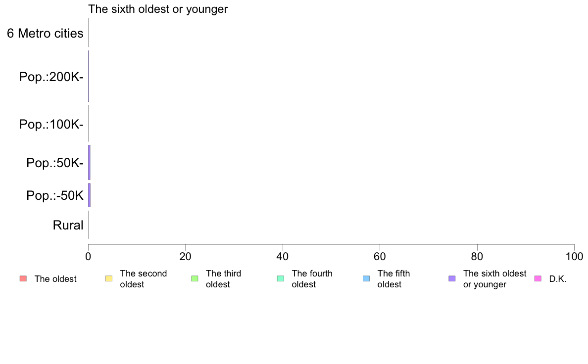Click the yellow 'The second oldest' legend swatch
Viewport: 588px width, 364px height.
pyautogui.click(x=109, y=278)
